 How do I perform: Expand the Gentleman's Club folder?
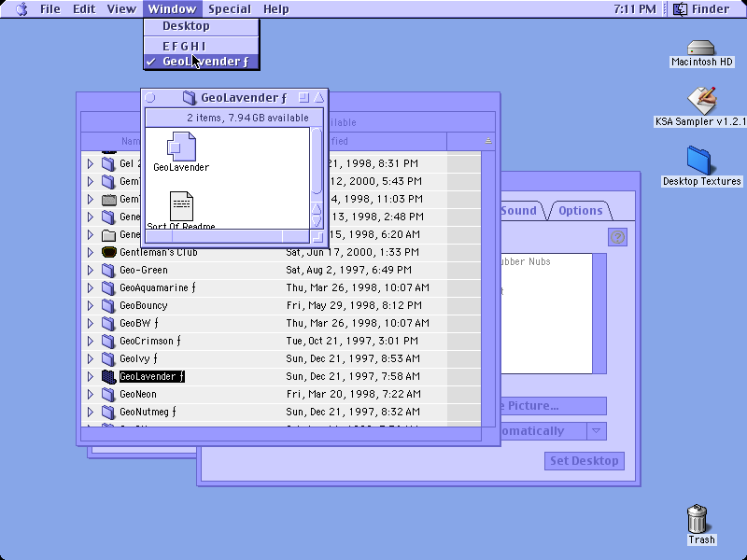pyautogui.click(x=91, y=252)
